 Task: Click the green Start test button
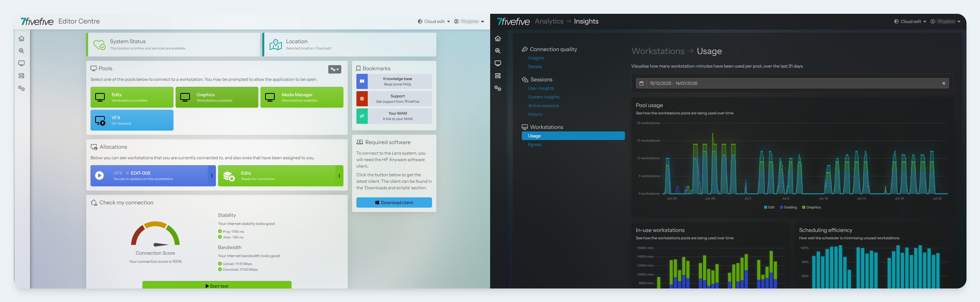pos(217,285)
